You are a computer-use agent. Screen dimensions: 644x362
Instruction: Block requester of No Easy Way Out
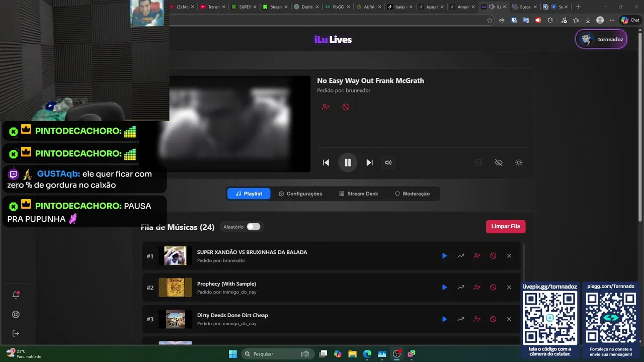click(326, 107)
